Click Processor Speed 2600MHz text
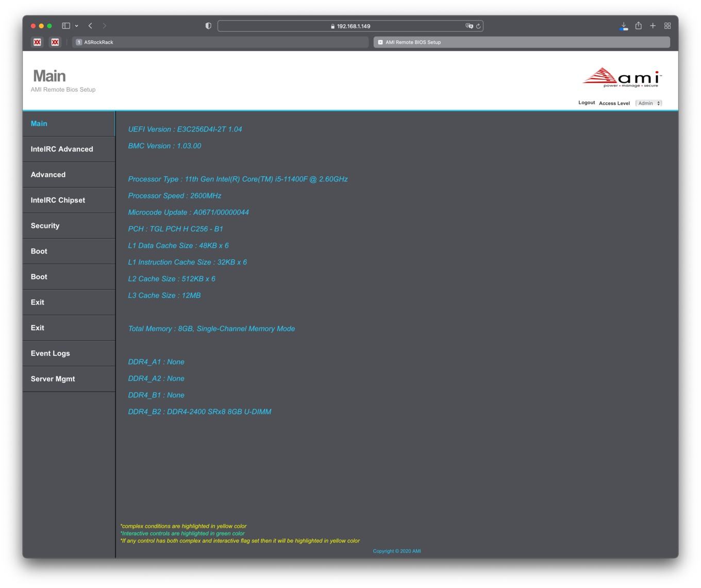 point(175,196)
